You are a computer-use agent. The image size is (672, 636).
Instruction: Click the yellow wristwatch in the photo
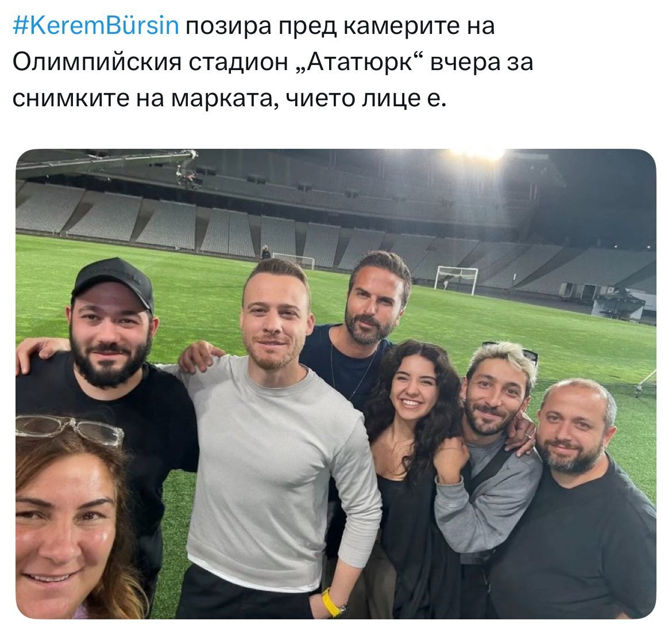(x=333, y=602)
